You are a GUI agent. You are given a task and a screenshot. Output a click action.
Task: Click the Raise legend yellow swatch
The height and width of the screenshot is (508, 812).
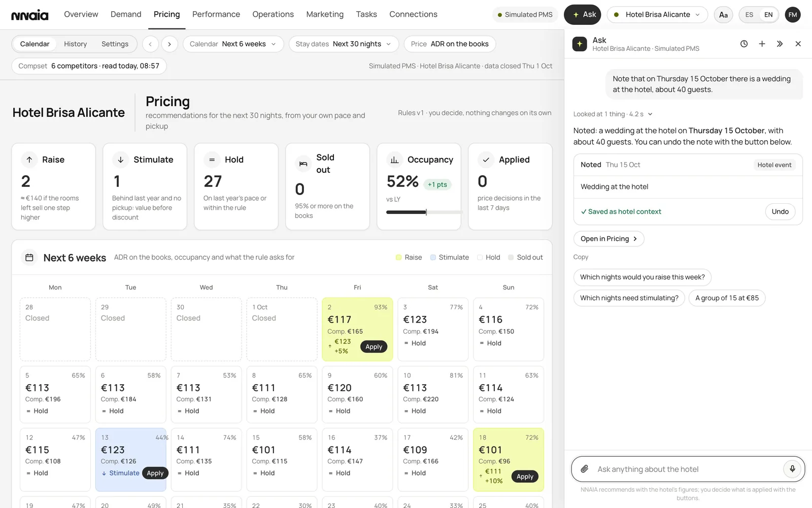tap(398, 258)
